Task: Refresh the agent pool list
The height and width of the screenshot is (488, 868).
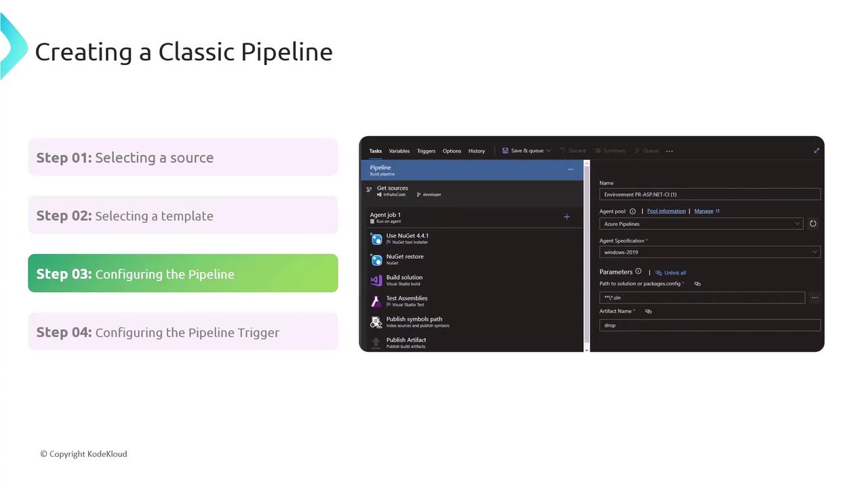Action: coord(812,224)
